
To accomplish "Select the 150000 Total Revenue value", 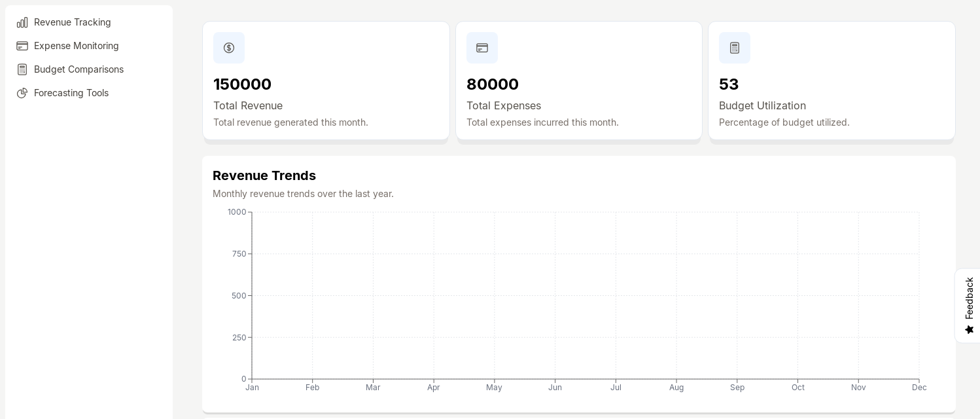I will point(242,84).
